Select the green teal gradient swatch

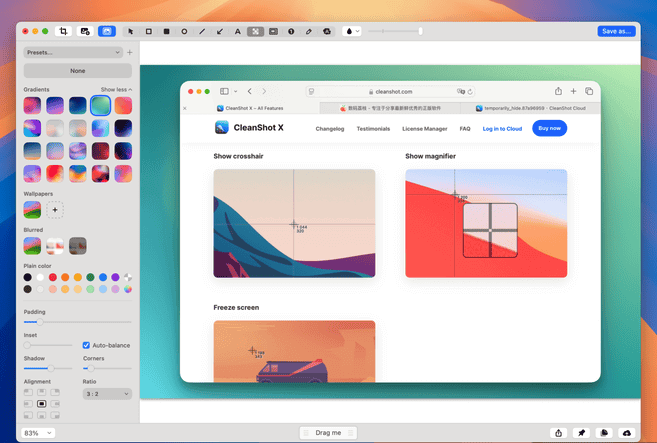(x=100, y=105)
